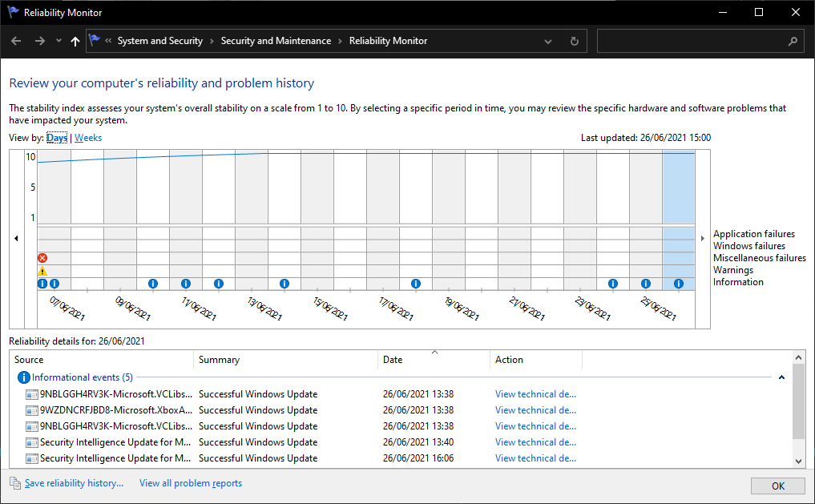815x504 pixels.
Task: Click the blue Informational events info icon
Action: [x=23, y=377]
